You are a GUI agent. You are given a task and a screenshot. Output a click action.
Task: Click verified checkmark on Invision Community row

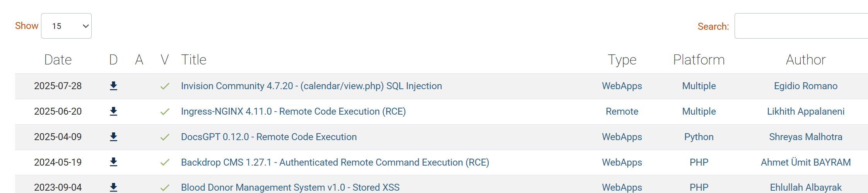pos(165,86)
